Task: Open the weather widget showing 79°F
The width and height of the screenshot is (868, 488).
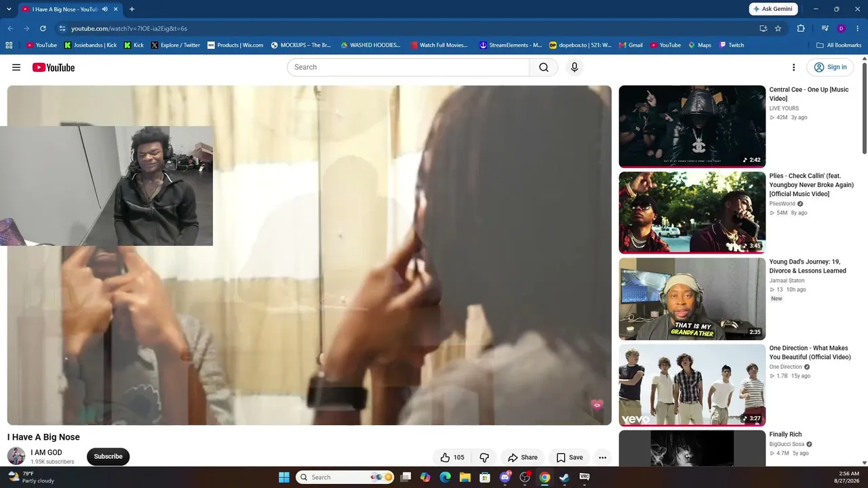Action: [30, 477]
